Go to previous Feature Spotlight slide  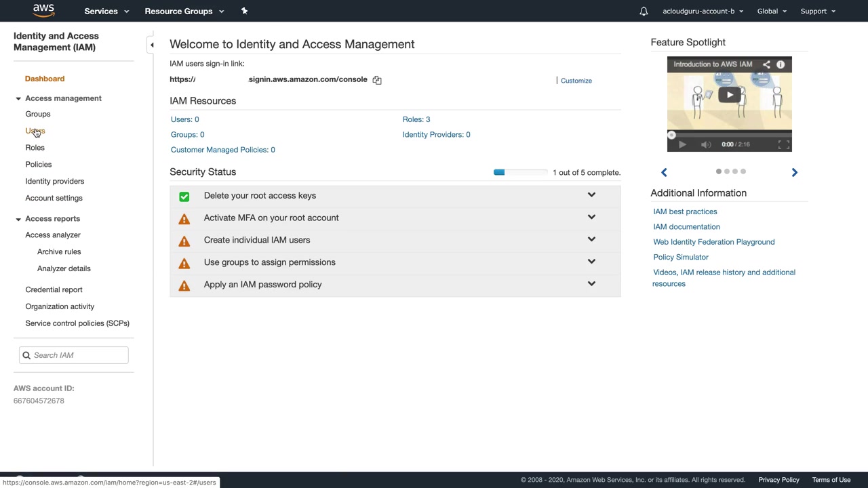pyautogui.click(x=664, y=172)
